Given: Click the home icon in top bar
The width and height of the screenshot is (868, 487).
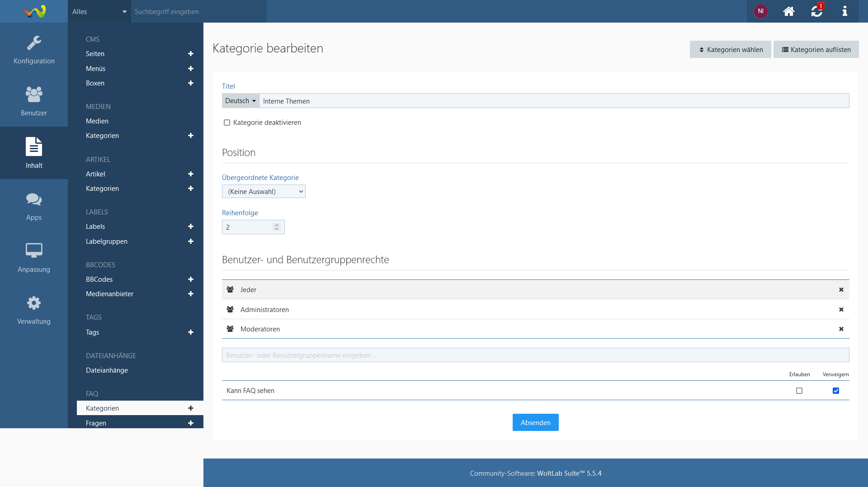Looking at the screenshot, I should [x=788, y=11].
